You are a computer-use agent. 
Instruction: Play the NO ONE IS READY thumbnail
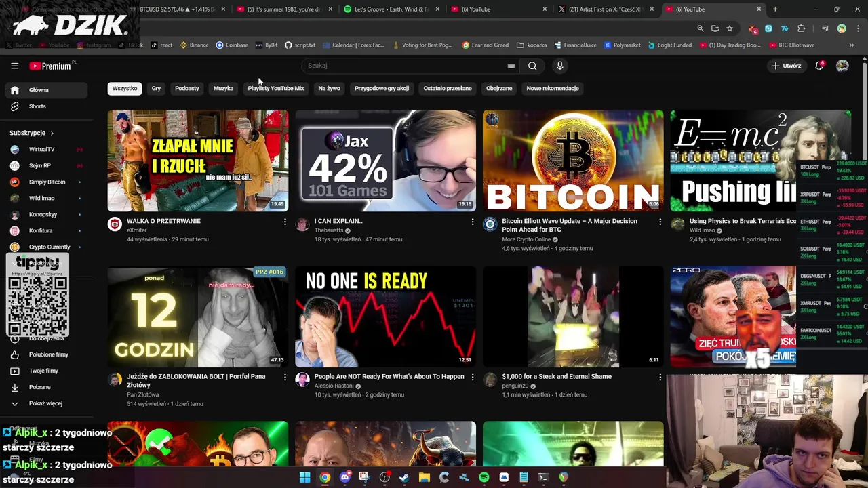coord(385,317)
